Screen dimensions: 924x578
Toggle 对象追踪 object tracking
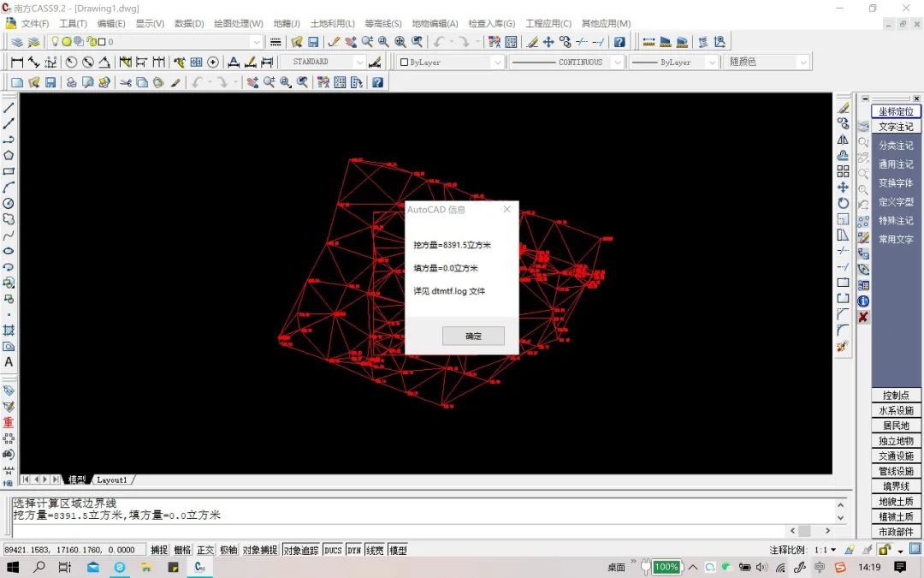point(301,551)
